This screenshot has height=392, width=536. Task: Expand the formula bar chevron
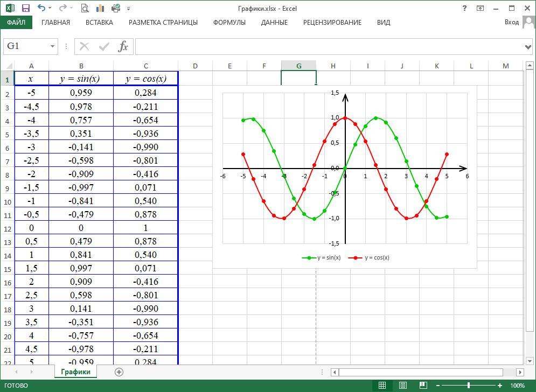click(x=528, y=47)
